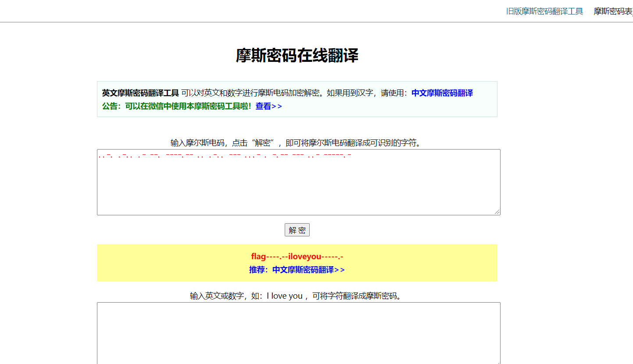
Task: Click the decoded result flag----.--iloveyou-----.-
Action: (x=297, y=257)
